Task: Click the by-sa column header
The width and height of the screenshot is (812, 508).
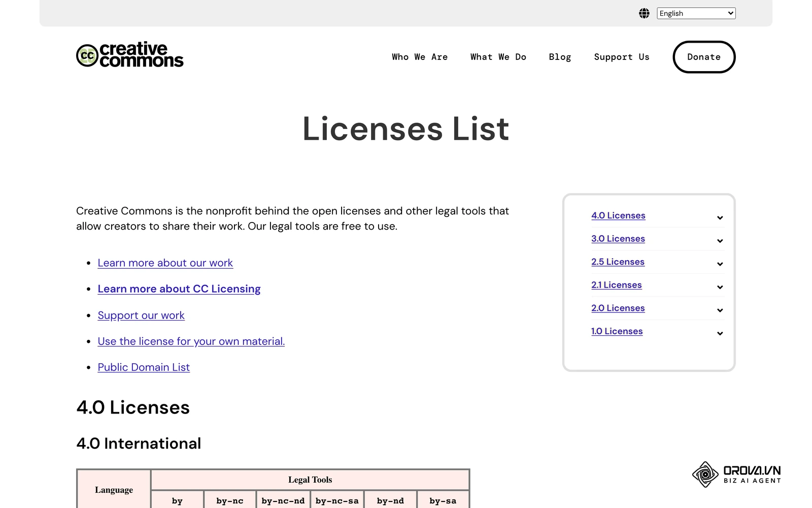Action: [443, 500]
